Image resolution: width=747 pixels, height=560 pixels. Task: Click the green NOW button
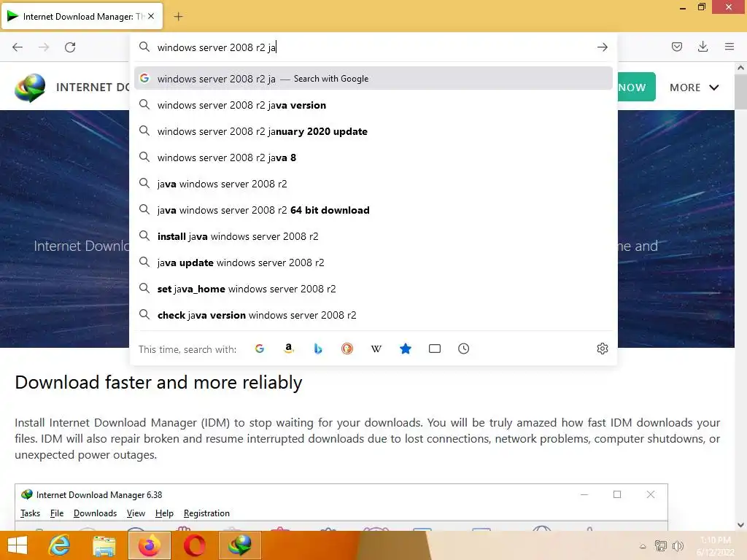pyautogui.click(x=636, y=87)
